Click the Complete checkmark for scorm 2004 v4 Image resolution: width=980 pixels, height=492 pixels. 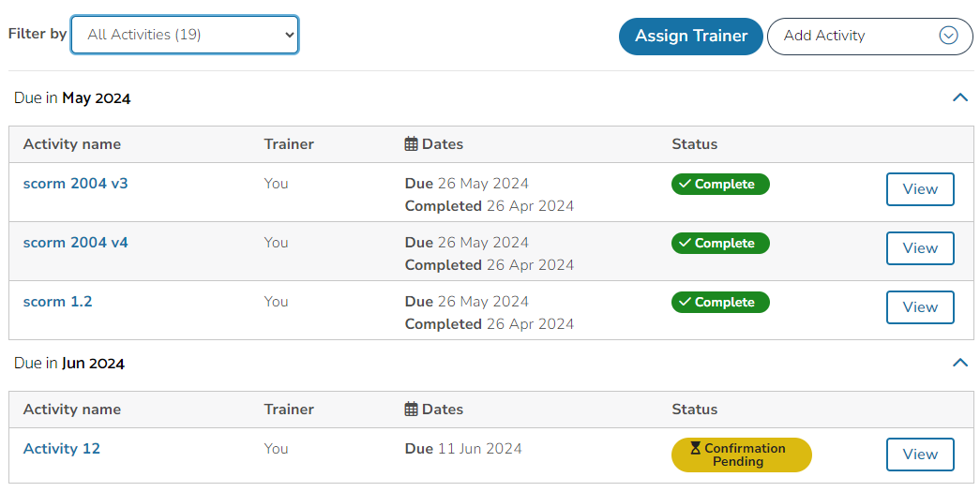click(685, 243)
